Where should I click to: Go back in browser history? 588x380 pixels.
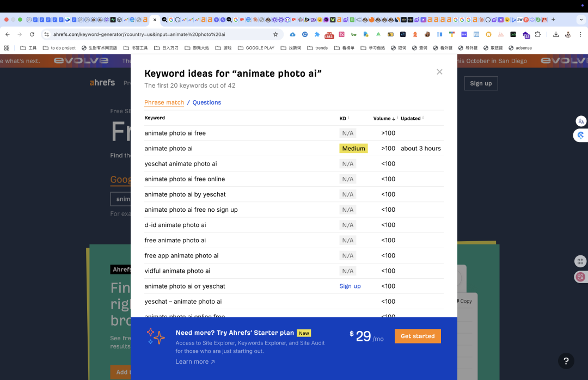coord(8,34)
